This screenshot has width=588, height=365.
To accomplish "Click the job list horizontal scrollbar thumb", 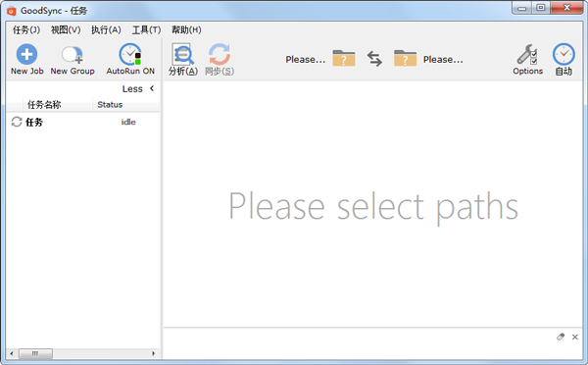I will click(35, 353).
